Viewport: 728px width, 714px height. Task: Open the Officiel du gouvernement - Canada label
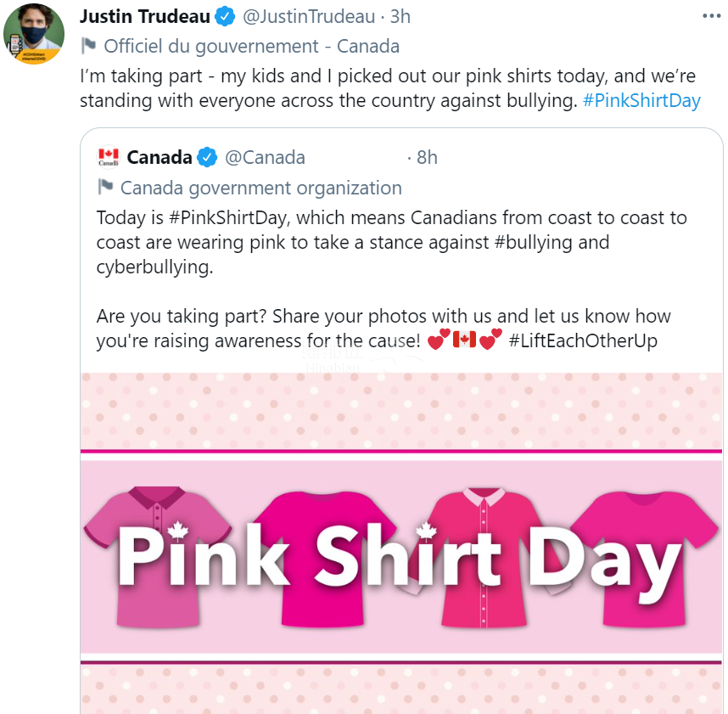pos(251,47)
